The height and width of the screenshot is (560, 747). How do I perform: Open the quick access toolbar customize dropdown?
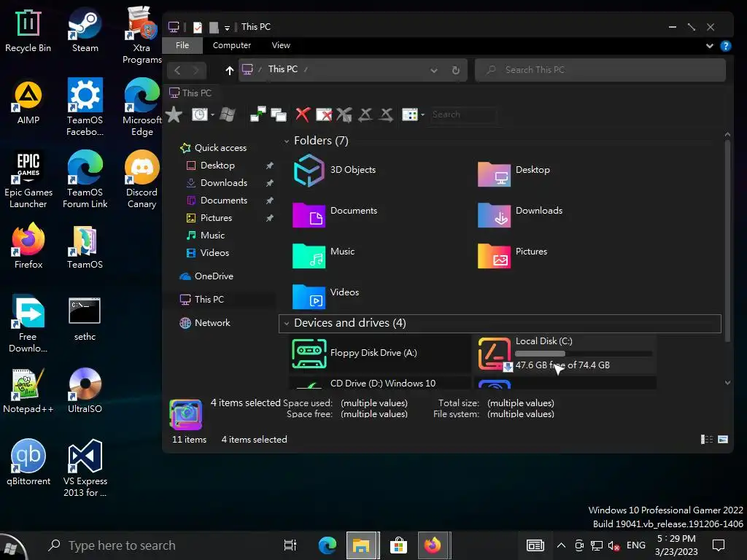pyautogui.click(x=228, y=28)
